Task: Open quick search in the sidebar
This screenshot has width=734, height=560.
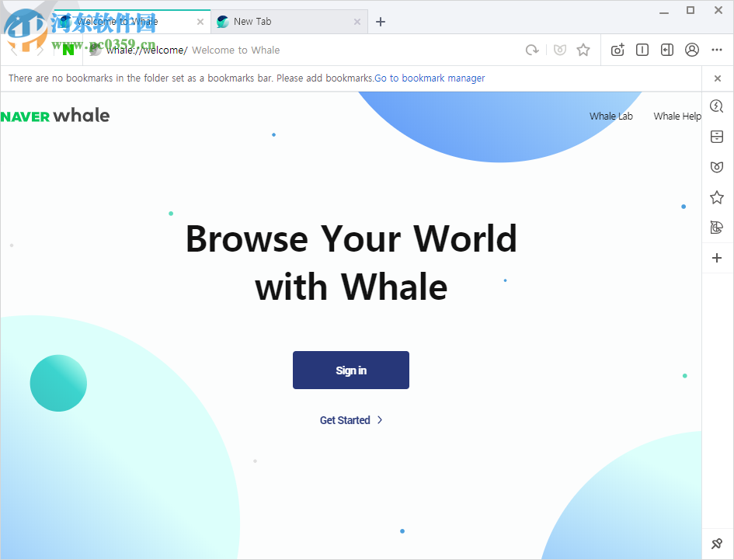Action: [x=716, y=106]
